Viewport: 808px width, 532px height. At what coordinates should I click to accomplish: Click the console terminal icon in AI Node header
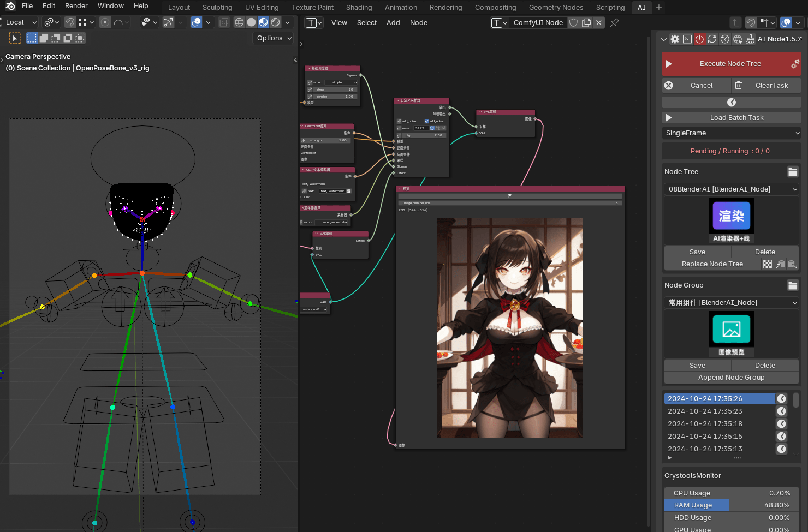point(687,39)
